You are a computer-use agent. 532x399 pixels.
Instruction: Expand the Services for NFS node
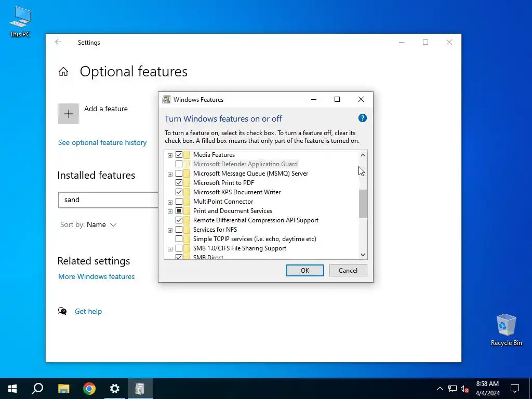tap(170, 230)
